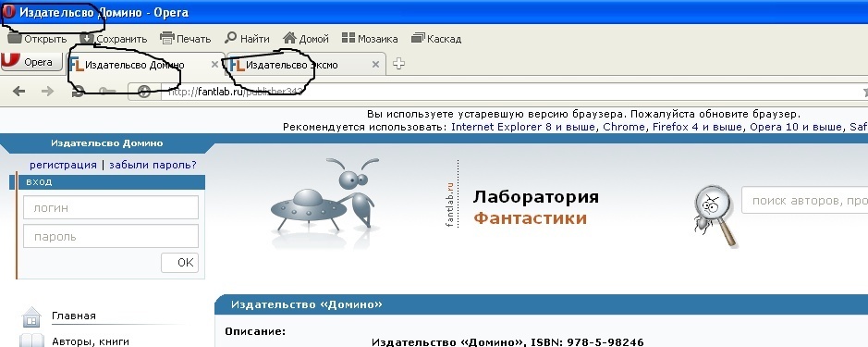
Task: Click the Авторы, книги book icon
Action: [x=31, y=341]
